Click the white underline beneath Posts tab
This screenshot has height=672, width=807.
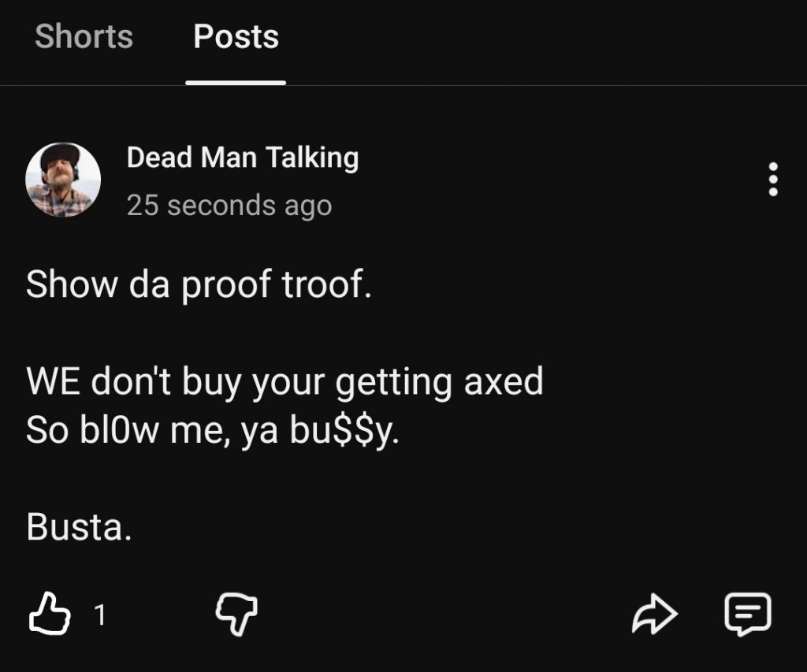(x=236, y=81)
